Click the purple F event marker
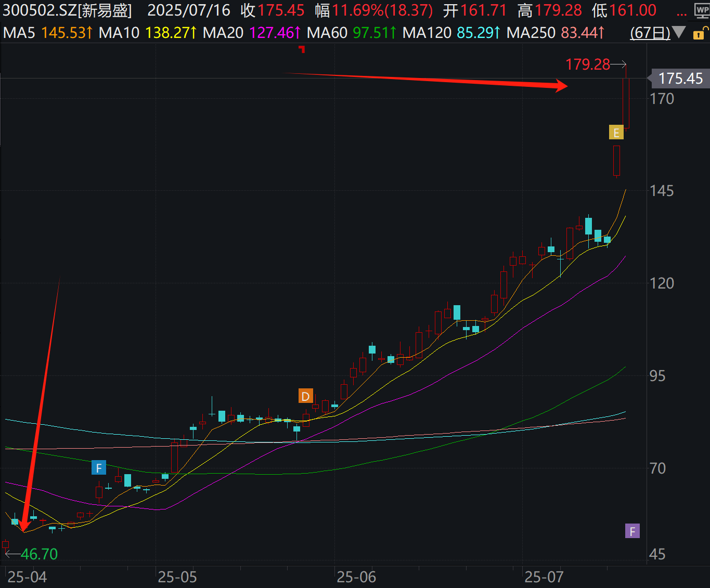This screenshot has width=710, height=588. [632, 531]
